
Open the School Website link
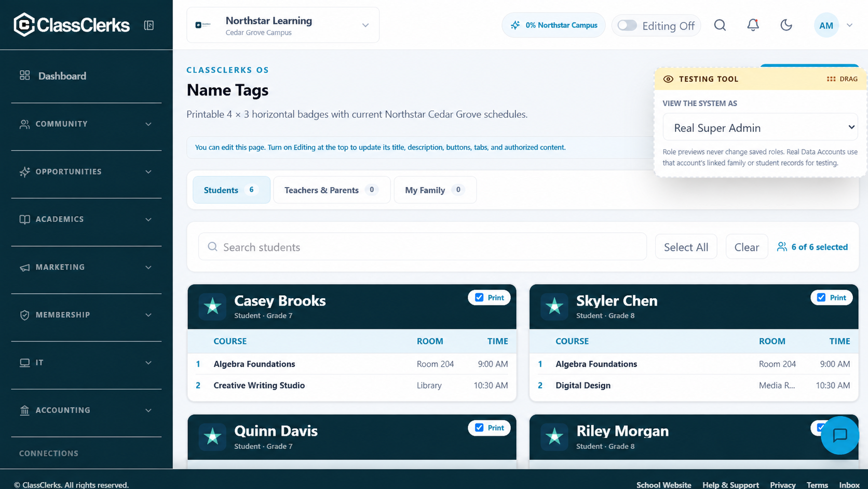click(x=664, y=485)
